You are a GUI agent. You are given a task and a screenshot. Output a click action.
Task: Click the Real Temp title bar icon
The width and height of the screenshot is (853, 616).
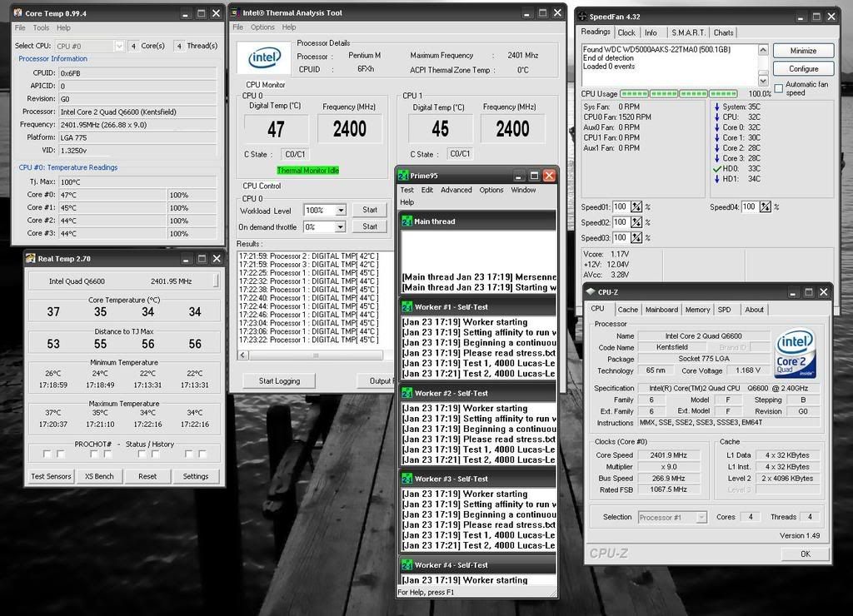[31, 258]
